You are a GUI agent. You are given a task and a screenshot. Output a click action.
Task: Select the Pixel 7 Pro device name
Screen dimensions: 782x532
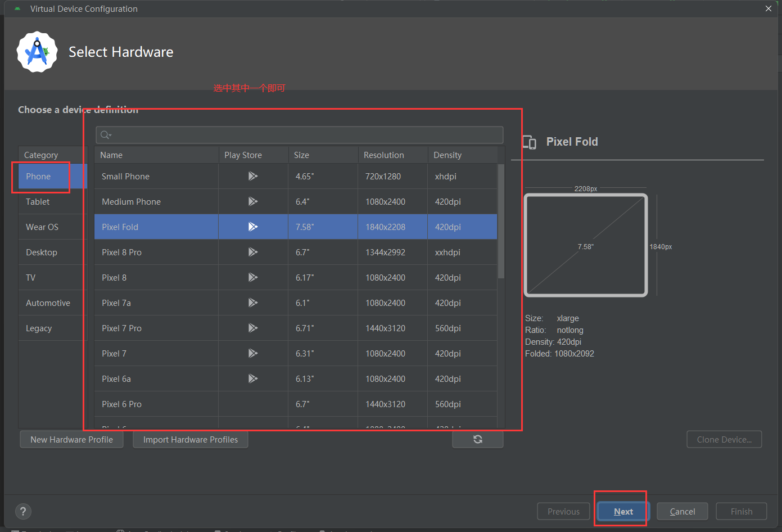[x=121, y=328]
